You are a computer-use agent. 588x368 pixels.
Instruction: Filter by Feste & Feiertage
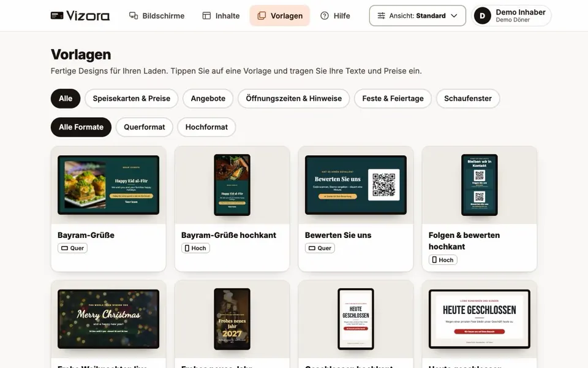click(x=393, y=98)
